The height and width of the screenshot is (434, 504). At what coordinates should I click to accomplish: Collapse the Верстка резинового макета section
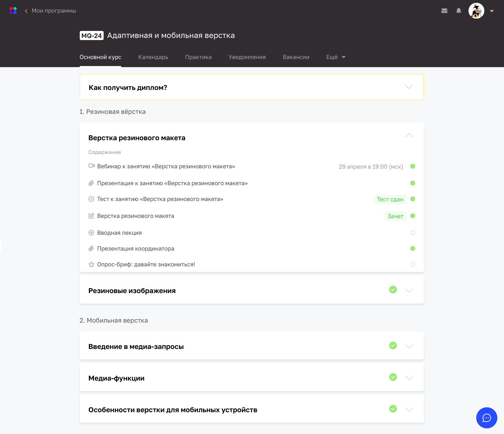[409, 136]
